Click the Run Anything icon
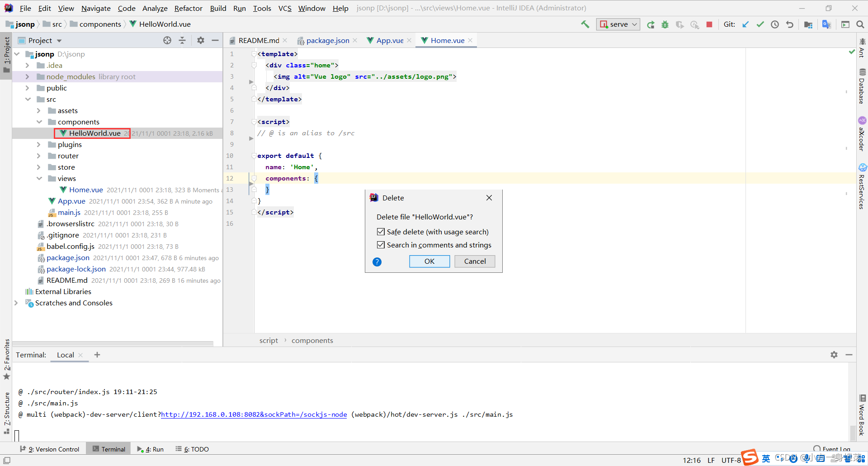868x466 pixels. tap(845, 24)
